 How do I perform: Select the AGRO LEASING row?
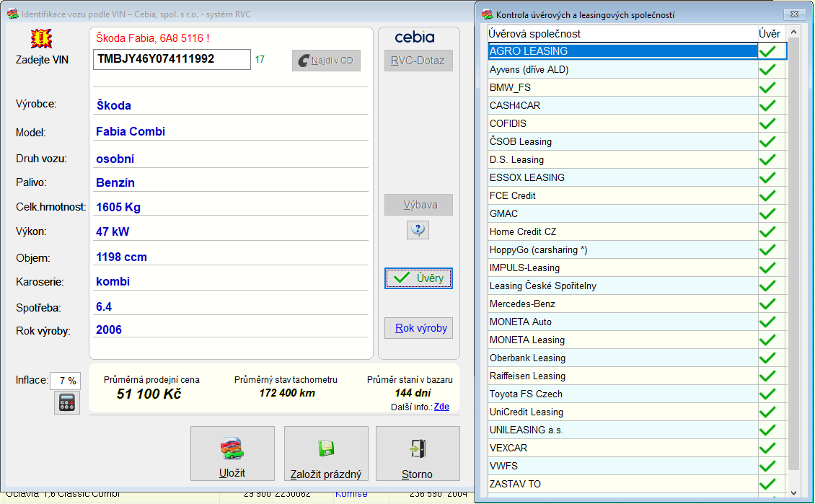tap(622, 51)
